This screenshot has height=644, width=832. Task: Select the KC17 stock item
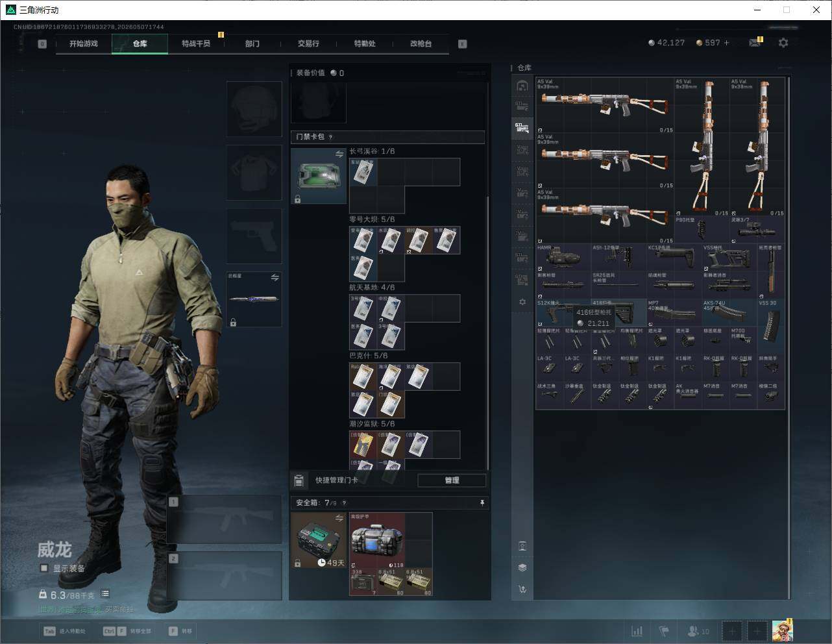pos(674,258)
